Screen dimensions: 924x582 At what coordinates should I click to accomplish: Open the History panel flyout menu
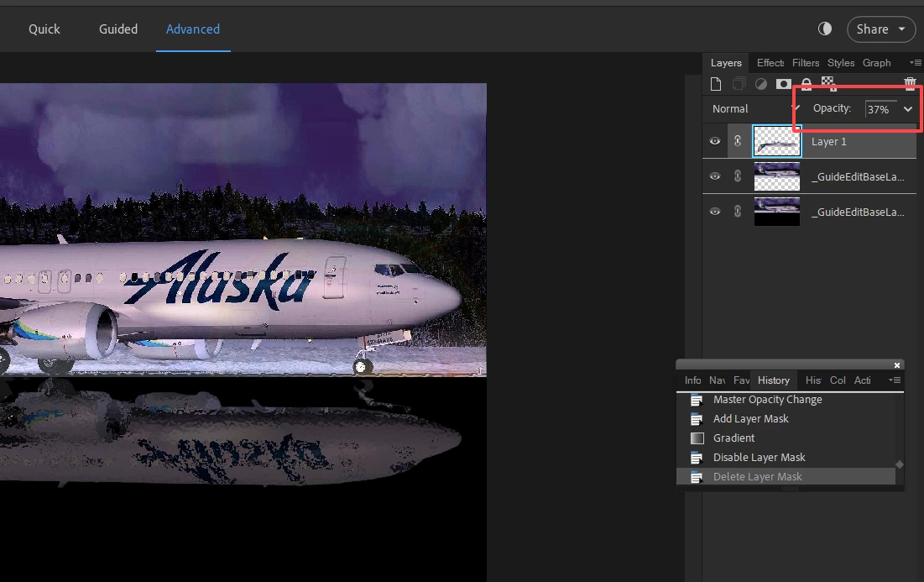pyautogui.click(x=895, y=380)
